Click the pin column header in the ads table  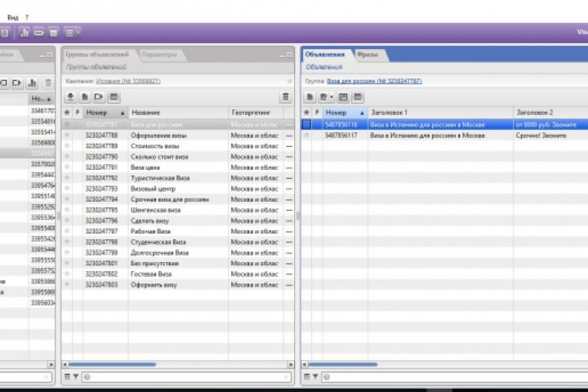point(317,113)
